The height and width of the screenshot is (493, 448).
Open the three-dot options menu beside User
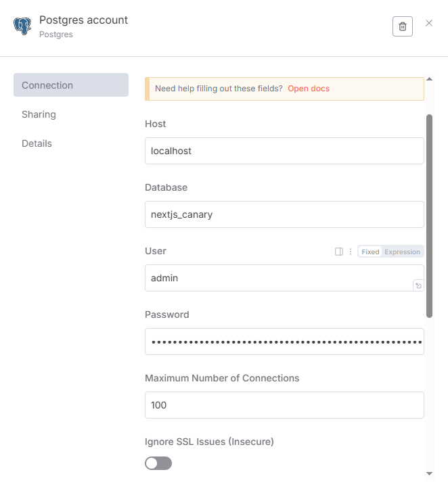coord(351,252)
